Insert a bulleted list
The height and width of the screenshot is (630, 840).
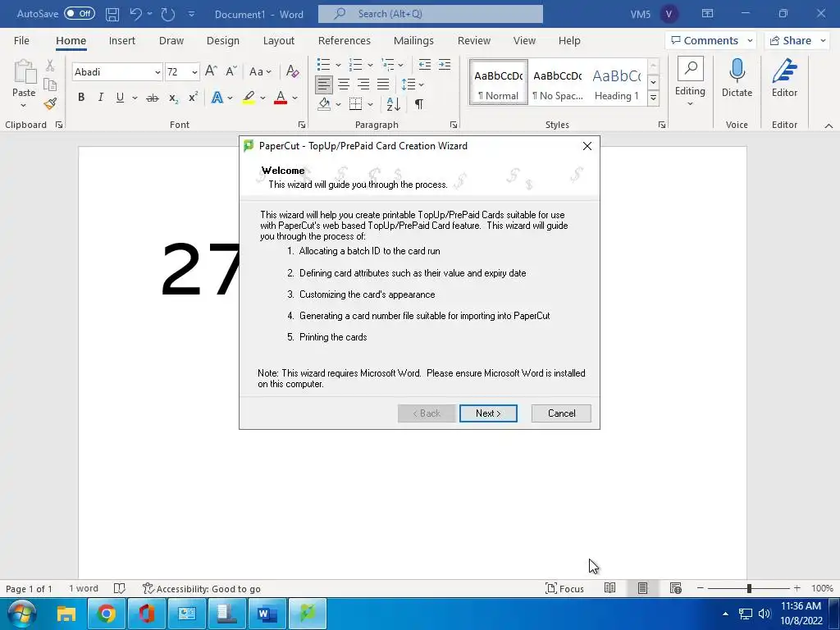click(x=323, y=65)
